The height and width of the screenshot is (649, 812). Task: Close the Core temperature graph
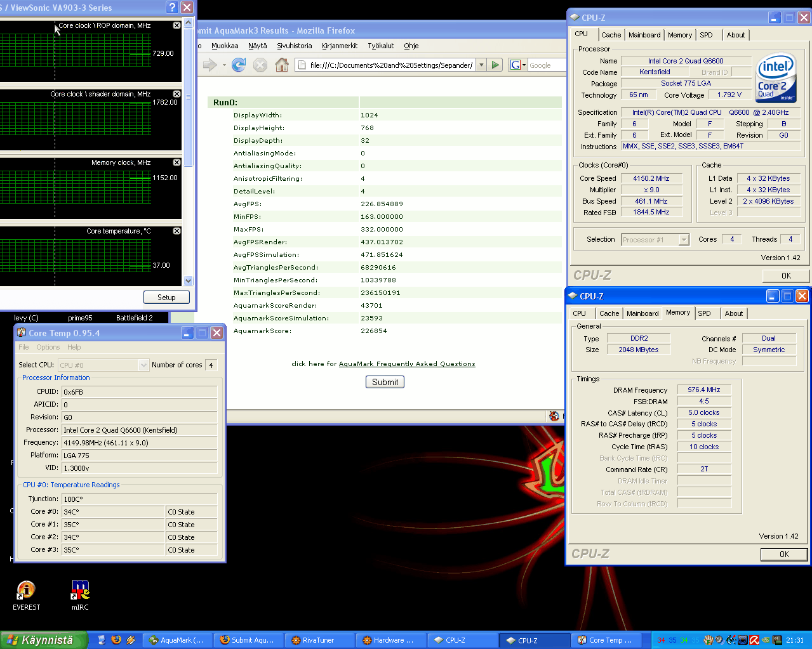(x=177, y=231)
